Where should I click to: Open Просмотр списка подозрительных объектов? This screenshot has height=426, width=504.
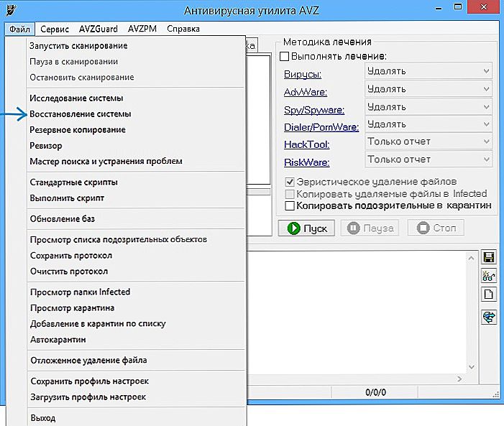[136, 240]
